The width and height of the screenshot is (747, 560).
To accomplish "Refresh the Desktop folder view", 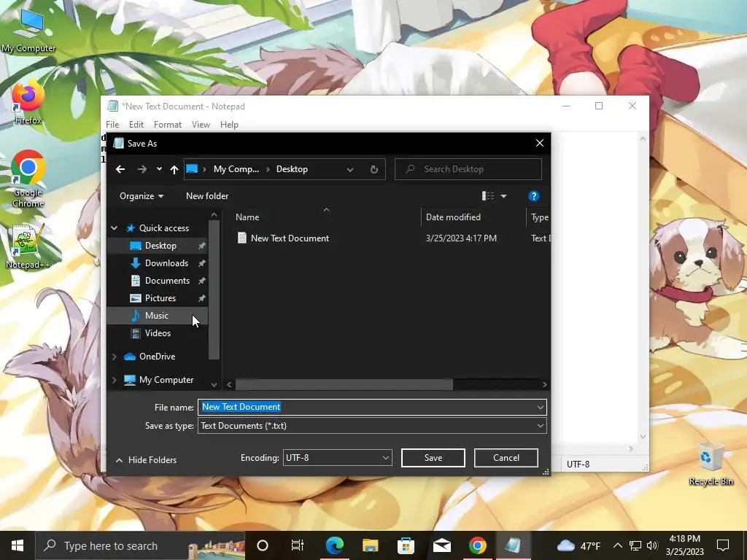I will tap(374, 169).
